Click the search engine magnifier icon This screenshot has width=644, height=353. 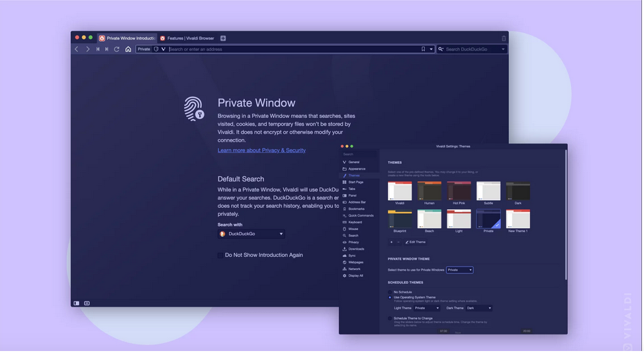tap(441, 49)
